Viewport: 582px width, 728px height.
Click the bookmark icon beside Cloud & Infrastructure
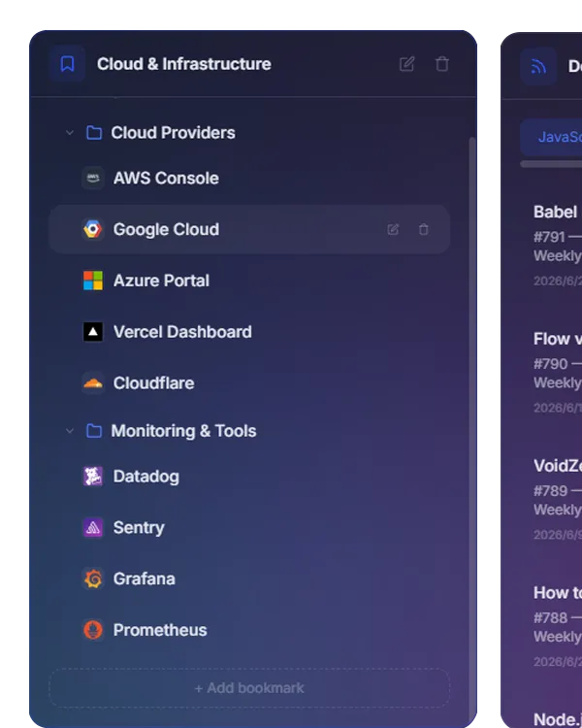click(x=67, y=64)
